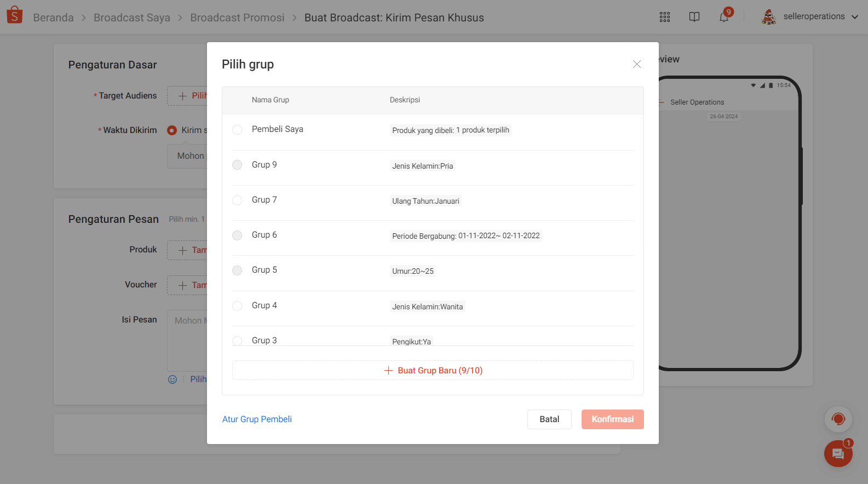Click the red support assistant icon
The height and width of the screenshot is (484, 868).
tap(838, 419)
